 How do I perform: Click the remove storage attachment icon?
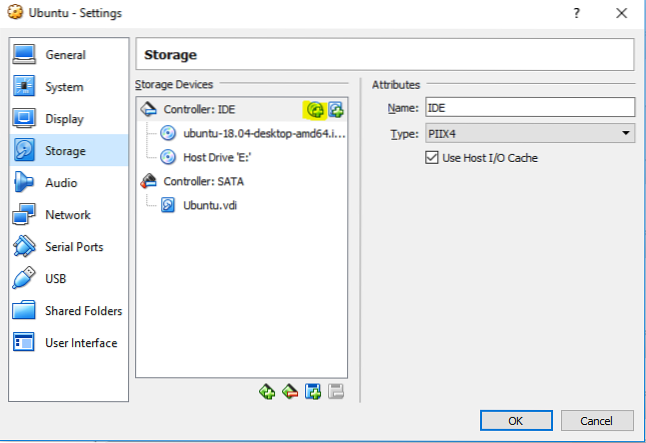(335, 392)
